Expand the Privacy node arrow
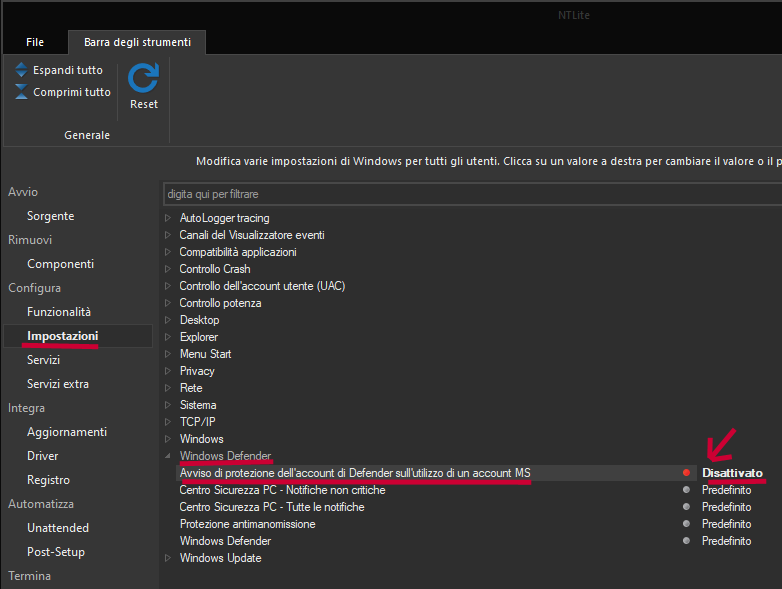The height and width of the screenshot is (589, 782). 168,371
